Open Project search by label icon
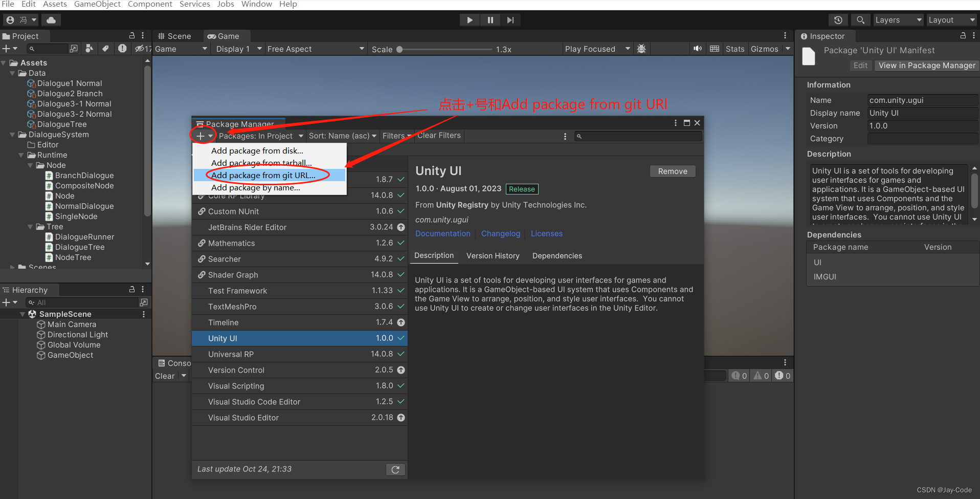Image resolution: width=980 pixels, height=499 pixels. (x=105, y=49)
